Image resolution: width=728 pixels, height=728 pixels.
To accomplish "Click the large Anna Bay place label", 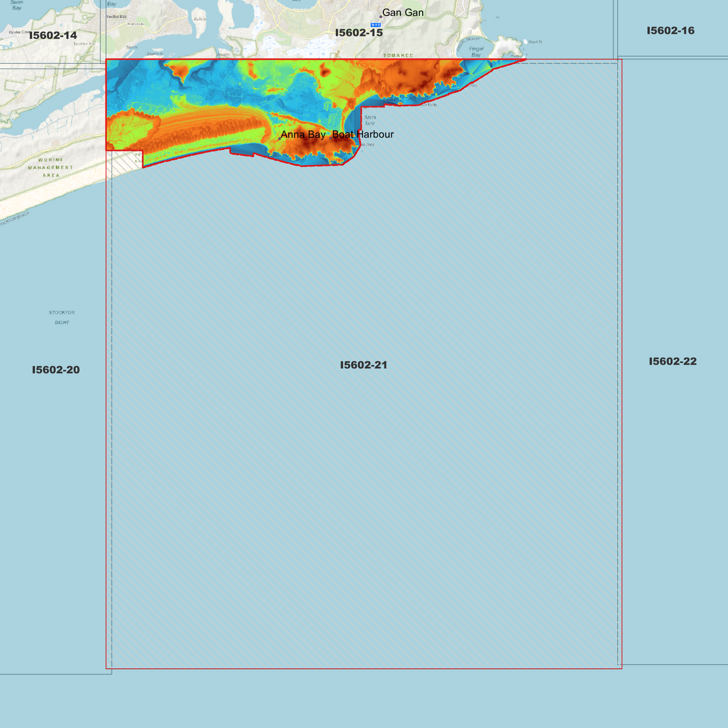I will (x=303, y=134).
